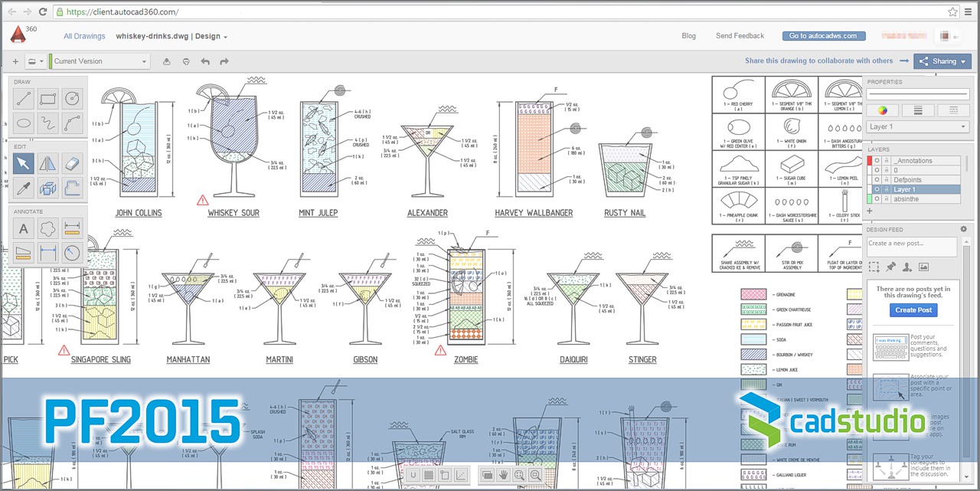
Task: Select the Rectangle draw tool
Action: (47, 98)
